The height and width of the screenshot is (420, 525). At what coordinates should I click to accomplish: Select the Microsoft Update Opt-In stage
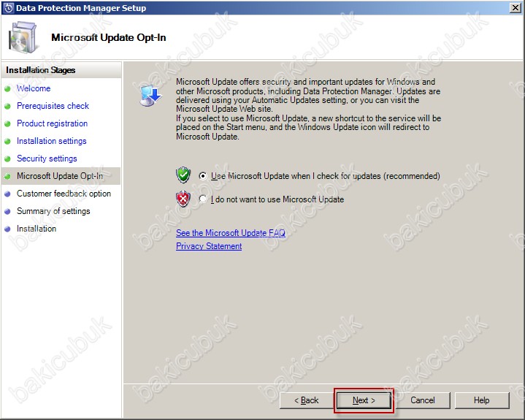(x=60, y=176)
